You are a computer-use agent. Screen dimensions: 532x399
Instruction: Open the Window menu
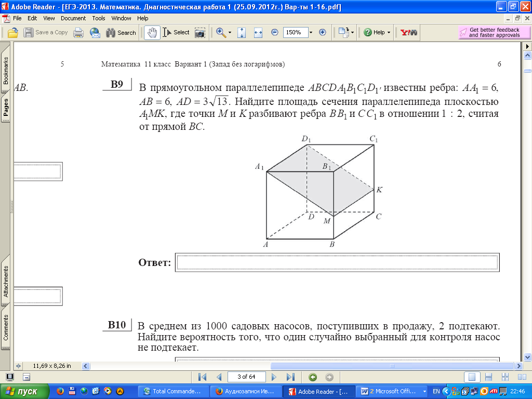121,18
